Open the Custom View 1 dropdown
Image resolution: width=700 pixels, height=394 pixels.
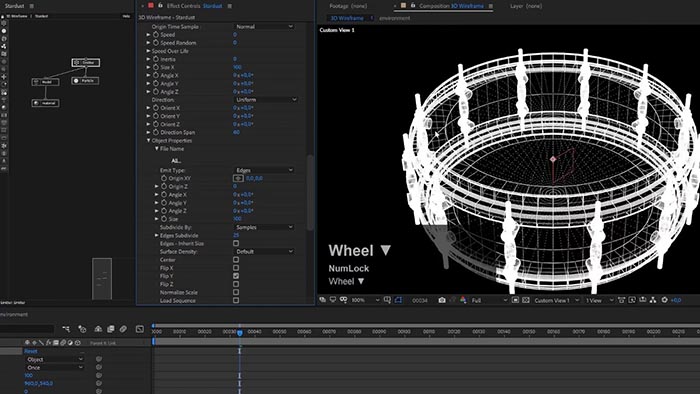[x=556, y=300]
